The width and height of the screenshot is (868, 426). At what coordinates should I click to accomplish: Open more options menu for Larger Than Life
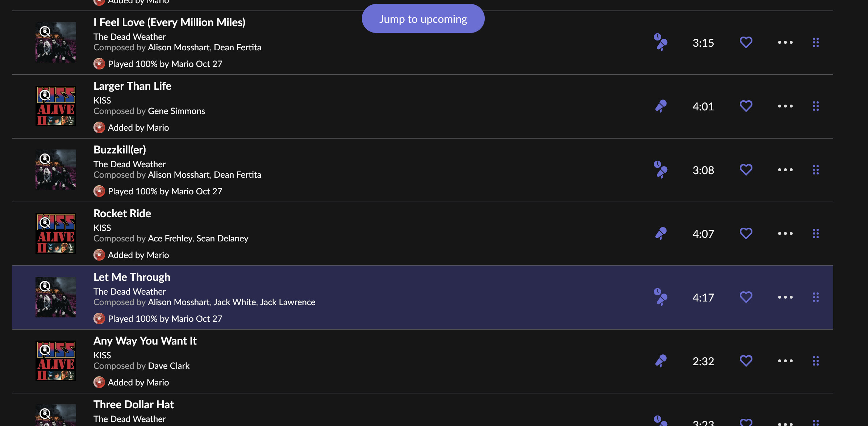(785, 106)
